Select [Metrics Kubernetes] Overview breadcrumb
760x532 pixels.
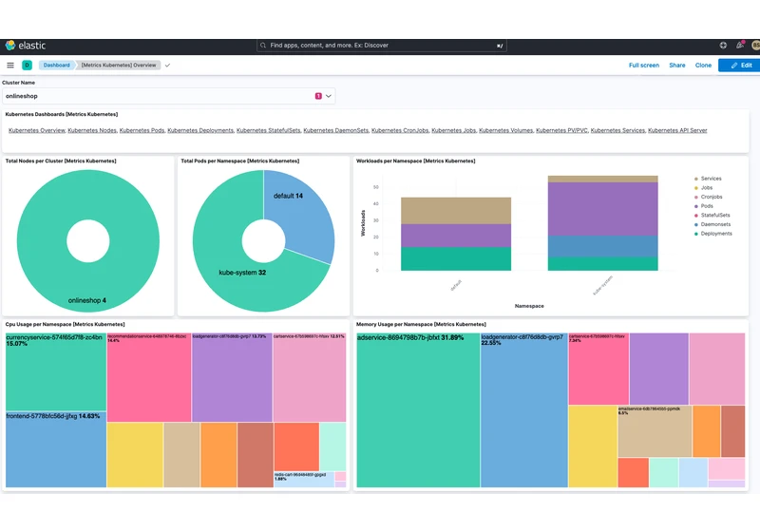[x=119, y=65]
